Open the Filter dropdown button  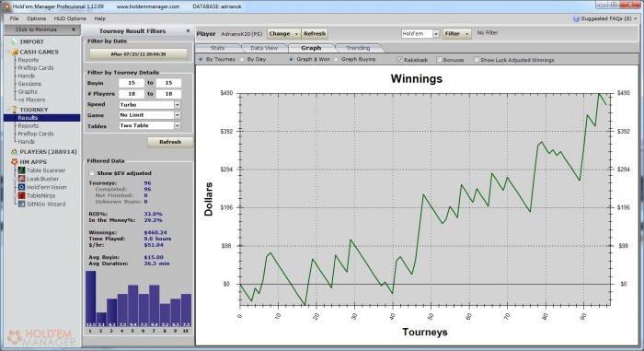(x=456, y=34)
